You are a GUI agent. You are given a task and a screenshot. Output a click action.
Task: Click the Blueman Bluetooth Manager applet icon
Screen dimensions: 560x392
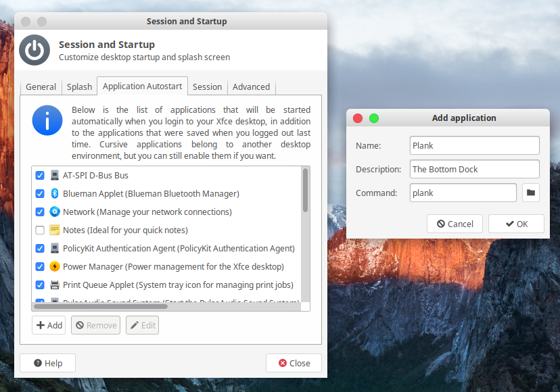pos(54,193)
